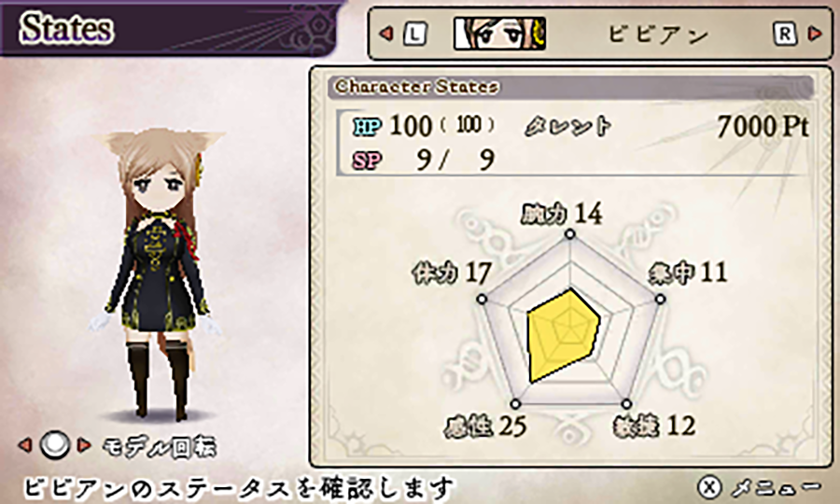
Task: Click the L shoulder button icon
Action: coord(414,35)
